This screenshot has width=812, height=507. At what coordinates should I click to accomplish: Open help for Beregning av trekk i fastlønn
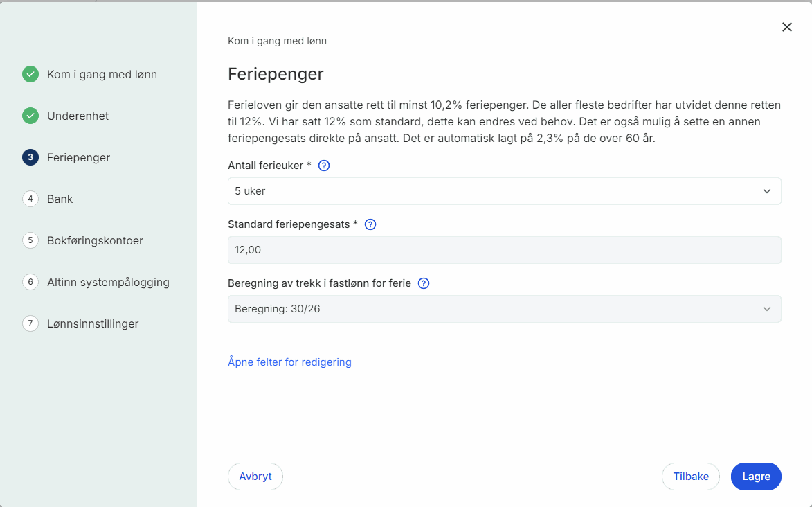point(424,283)
